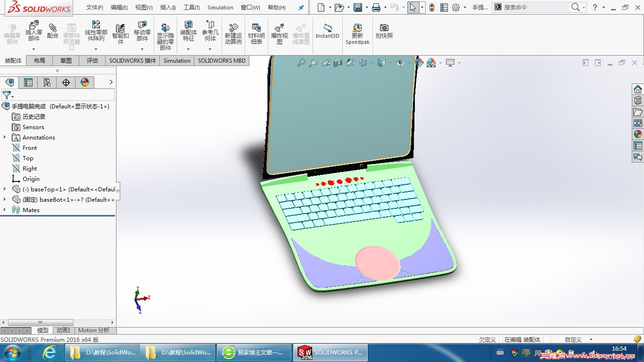This screenshot has height=362, width=644.
Task: Select the 移动零部件 Move Component tool
Action: [x=142, y=31]
